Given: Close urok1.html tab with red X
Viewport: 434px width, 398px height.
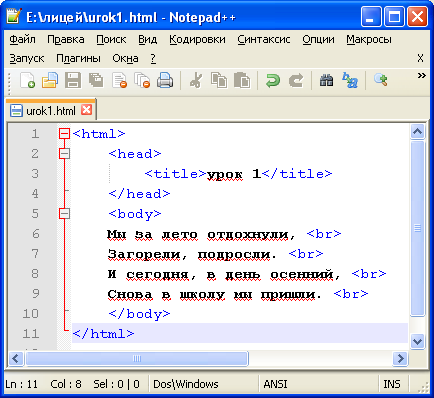Looking at the screenshot, I should pyautogui.click(x=87, y=110).
